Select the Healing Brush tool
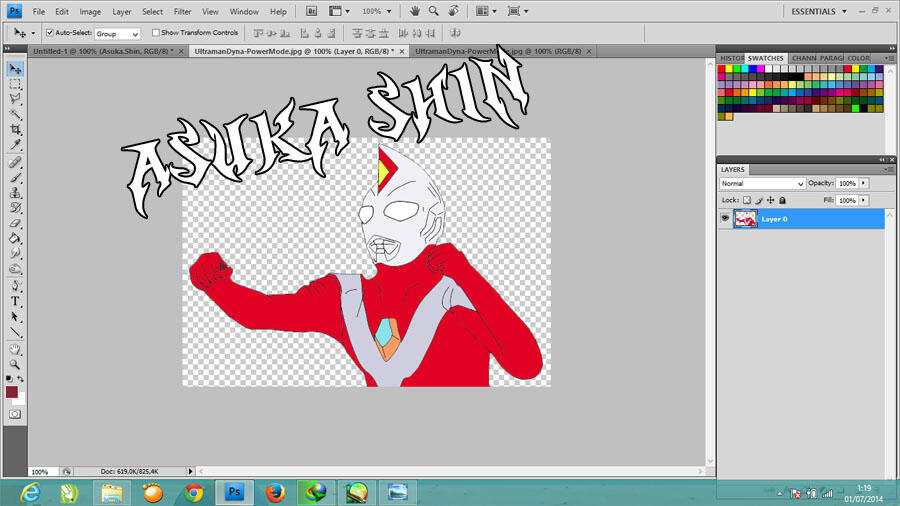900x506 pixels. (x=15, y=162)
